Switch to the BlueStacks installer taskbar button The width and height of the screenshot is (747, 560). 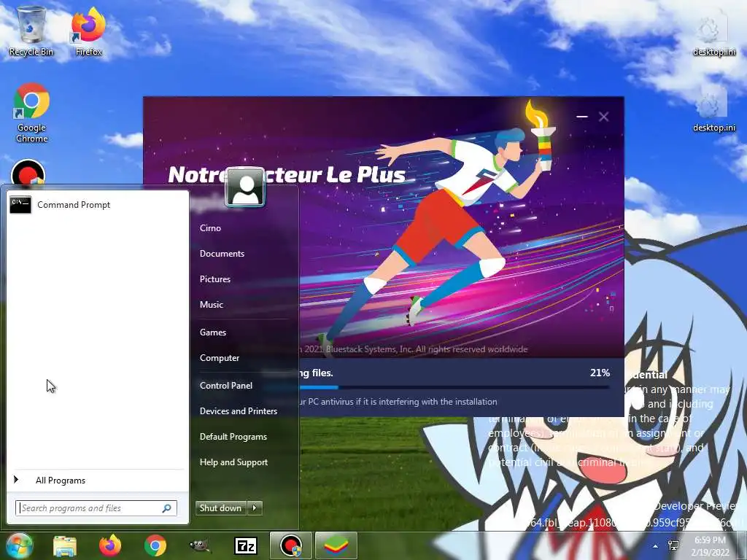click(336, 545)
